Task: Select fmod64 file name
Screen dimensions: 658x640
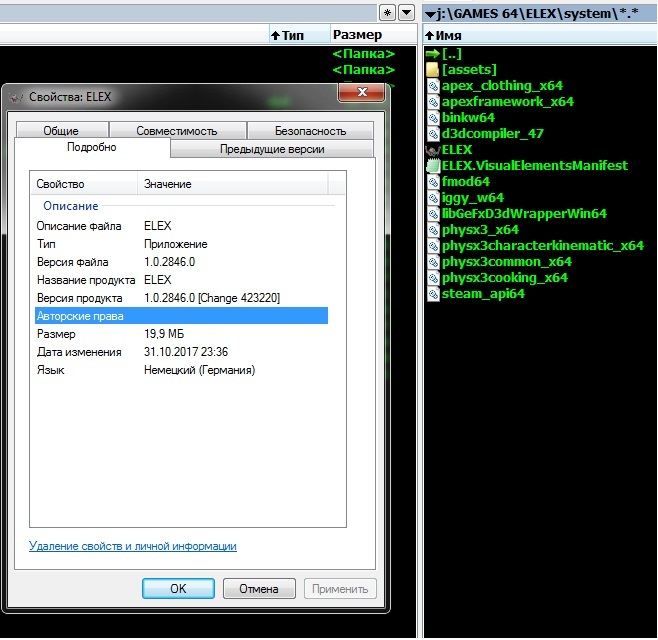Action: pos(466,182)
